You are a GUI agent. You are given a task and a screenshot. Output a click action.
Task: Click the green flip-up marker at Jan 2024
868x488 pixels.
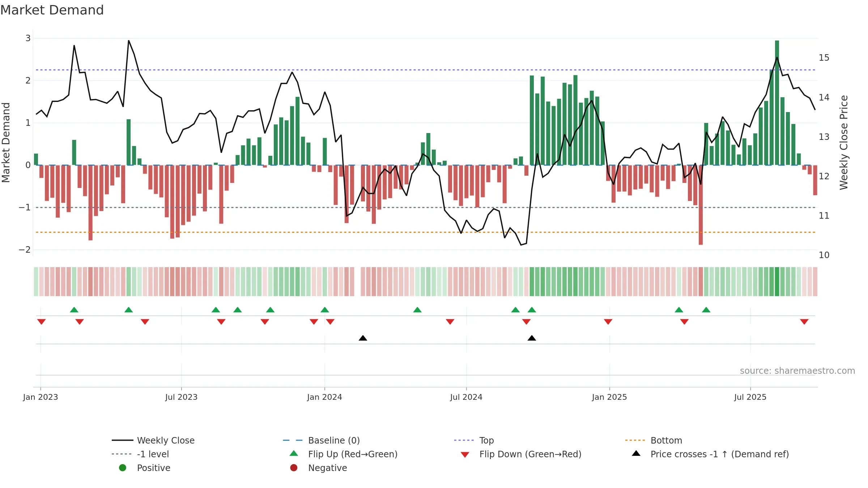pos(325,310)
